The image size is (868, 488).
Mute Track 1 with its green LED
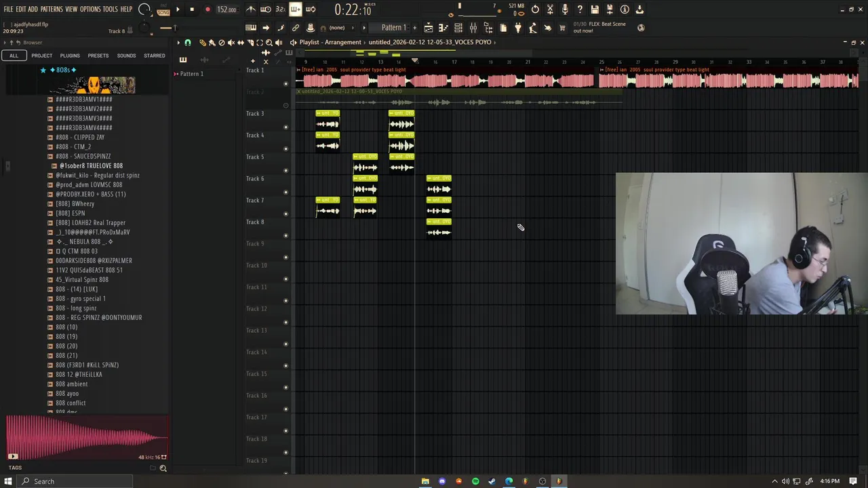[285, 83]
